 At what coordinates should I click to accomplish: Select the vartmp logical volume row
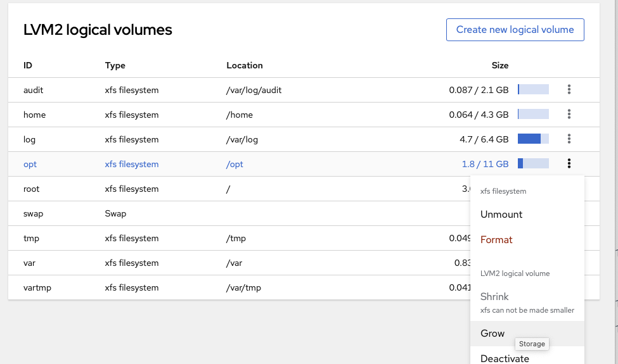click(37, 288)
